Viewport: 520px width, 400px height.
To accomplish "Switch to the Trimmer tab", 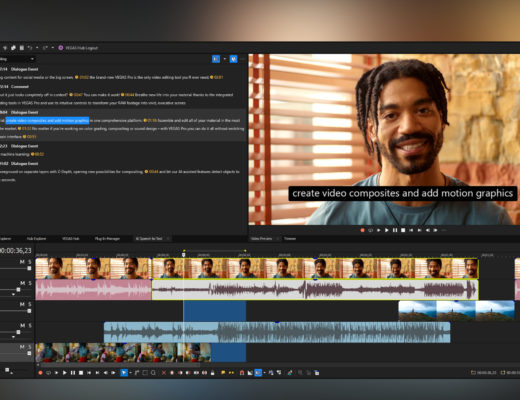I will pyautogui.click(x=290, y=239).
